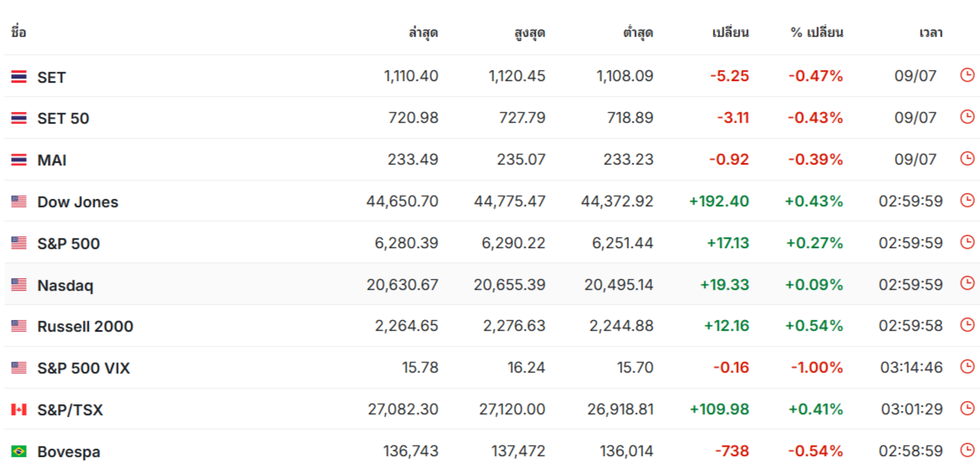Sort by the ชื่อ column header

click(18, 33)
